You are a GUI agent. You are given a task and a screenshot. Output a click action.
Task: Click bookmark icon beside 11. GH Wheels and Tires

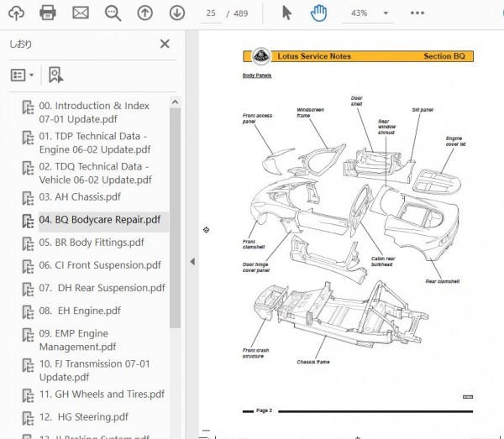point(28,395)
